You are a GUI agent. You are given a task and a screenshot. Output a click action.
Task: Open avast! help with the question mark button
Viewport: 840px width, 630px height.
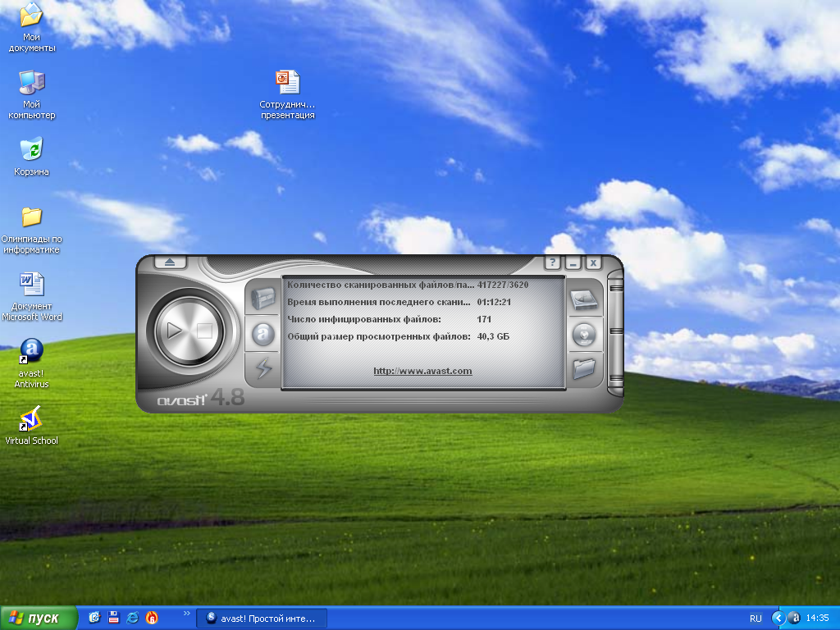point(552,263)
